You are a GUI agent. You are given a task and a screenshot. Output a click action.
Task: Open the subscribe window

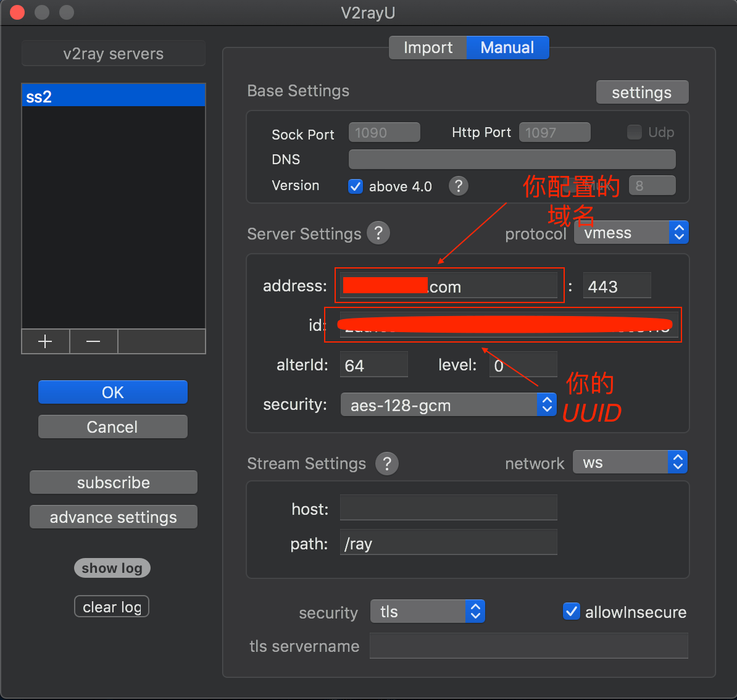114,482
